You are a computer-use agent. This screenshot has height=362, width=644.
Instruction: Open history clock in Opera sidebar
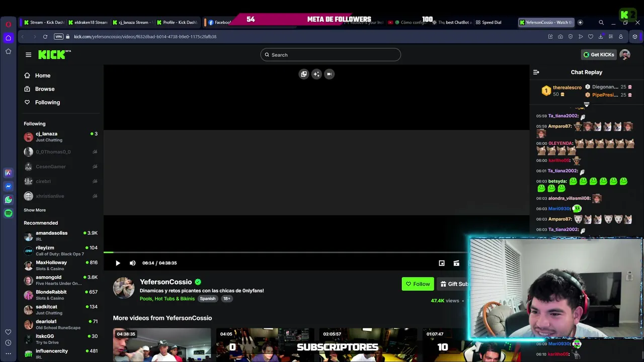click(8, 343)
